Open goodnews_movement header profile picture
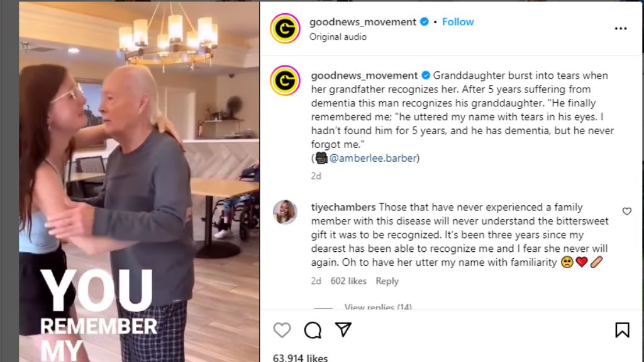The width and height of the screenshot is (644, 362). (285, 28)
